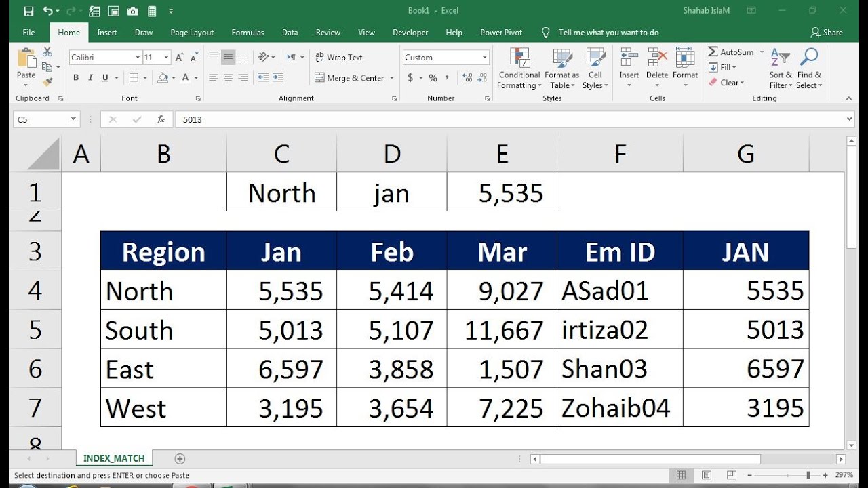Switch to the Insert ribbon tab
Image resolution: width=868 pixels, height=488 pixels.
(x=107, y=32)
